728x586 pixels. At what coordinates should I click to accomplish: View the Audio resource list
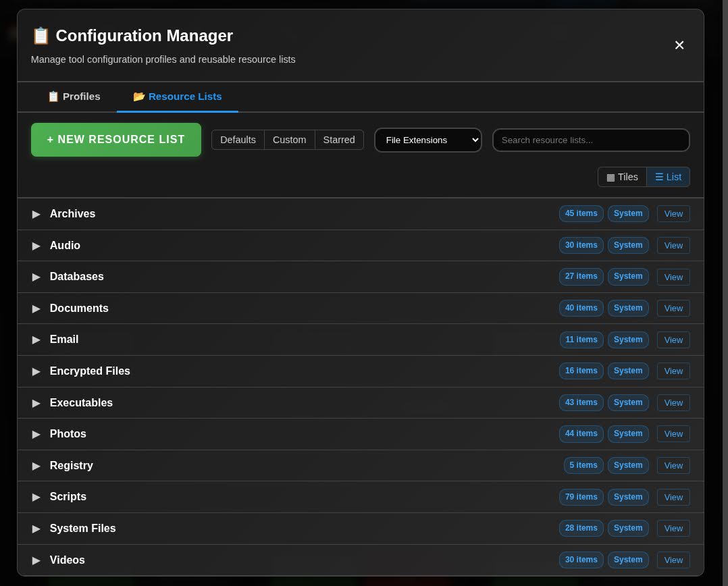pos(673,246)
